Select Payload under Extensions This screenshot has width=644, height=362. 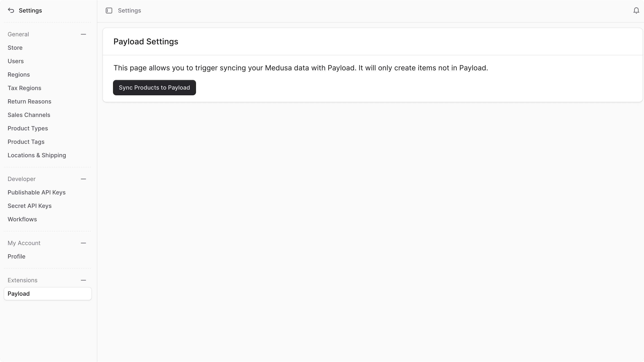tap(47, 293)
